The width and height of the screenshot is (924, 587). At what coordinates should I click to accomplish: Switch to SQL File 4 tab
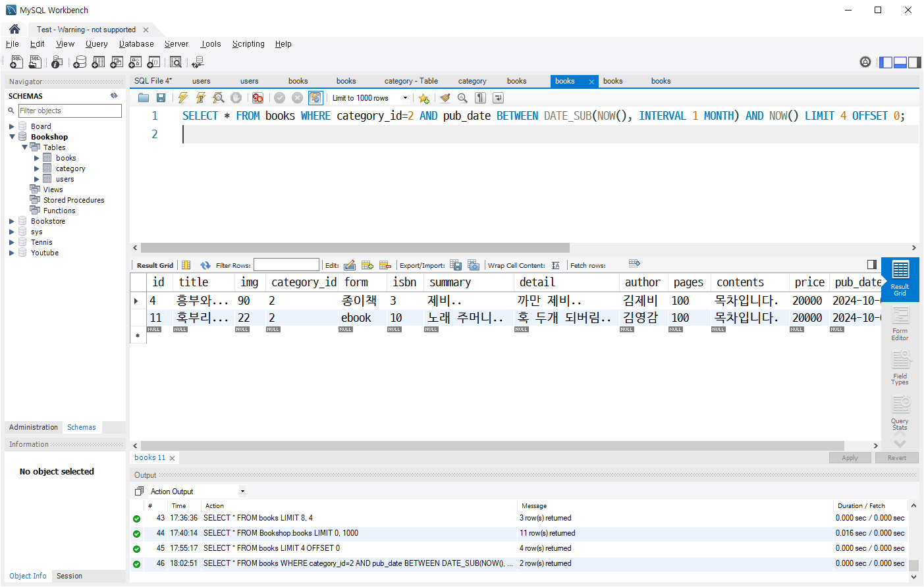[x=153, y=81]
